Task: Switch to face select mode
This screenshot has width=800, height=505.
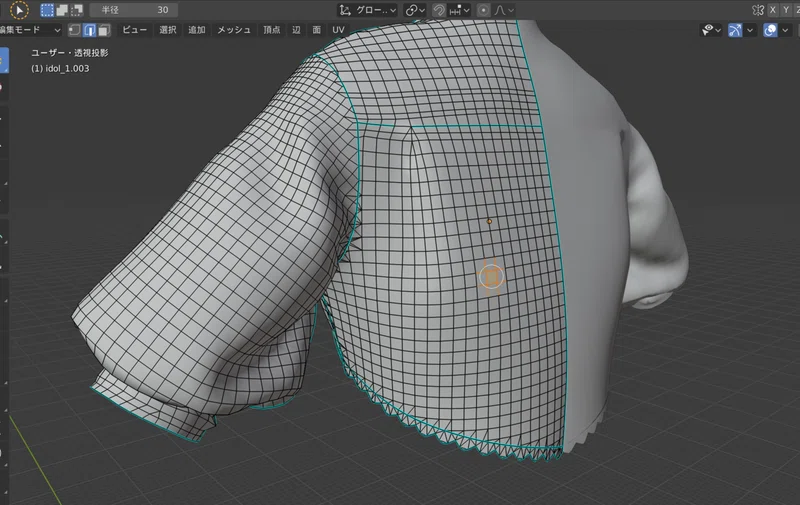Action: click(104, 30)
